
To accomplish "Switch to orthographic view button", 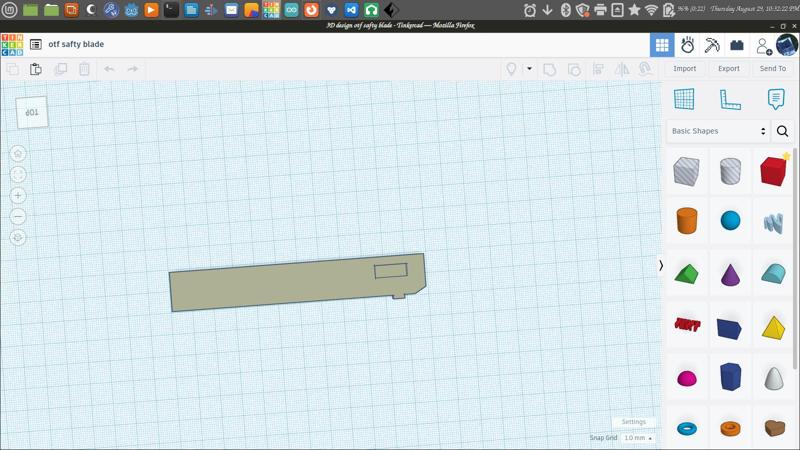I will click(x=18, y=237).
